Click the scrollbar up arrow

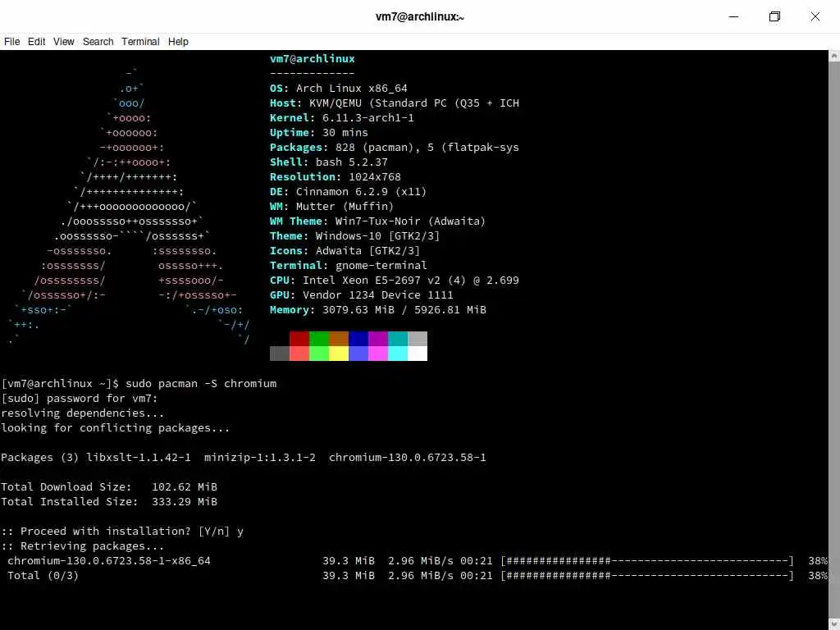click(x=834, y=55)
